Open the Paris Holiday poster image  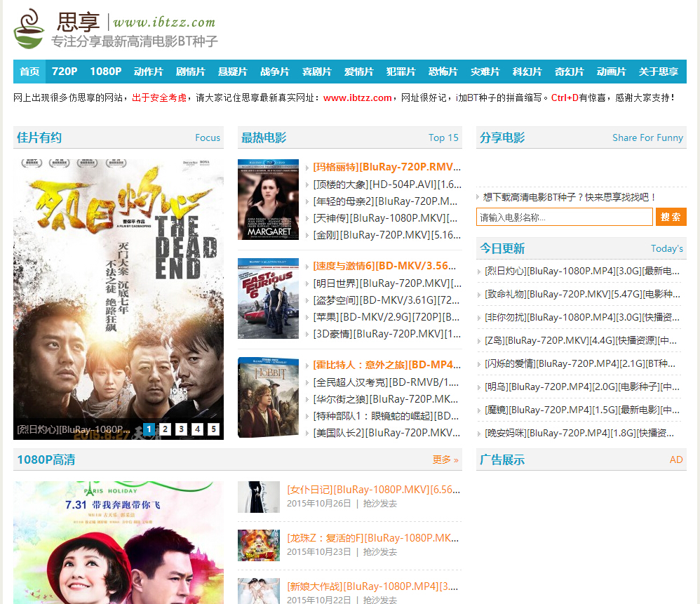(119, 542)
